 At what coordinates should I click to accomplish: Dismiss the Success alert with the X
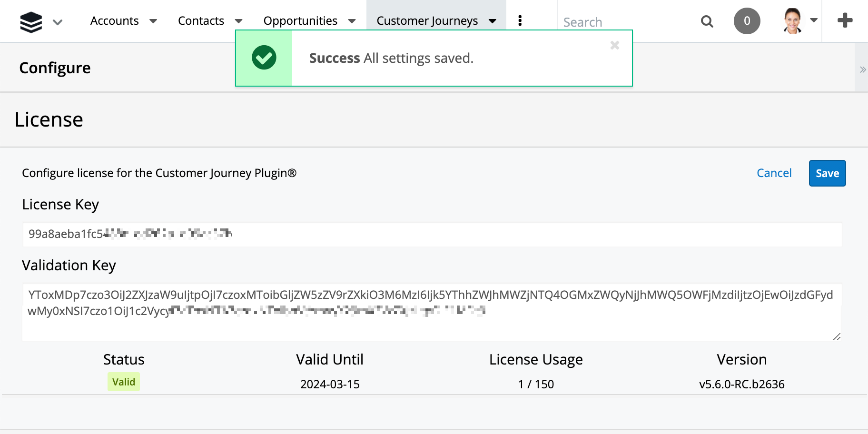pos(615,45)
